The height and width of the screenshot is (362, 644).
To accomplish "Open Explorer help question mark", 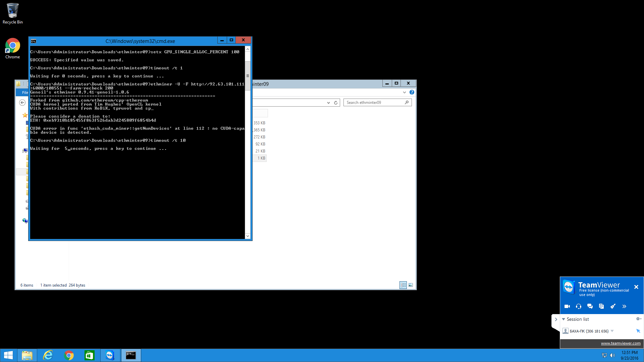I will click(x=412, y=93).
